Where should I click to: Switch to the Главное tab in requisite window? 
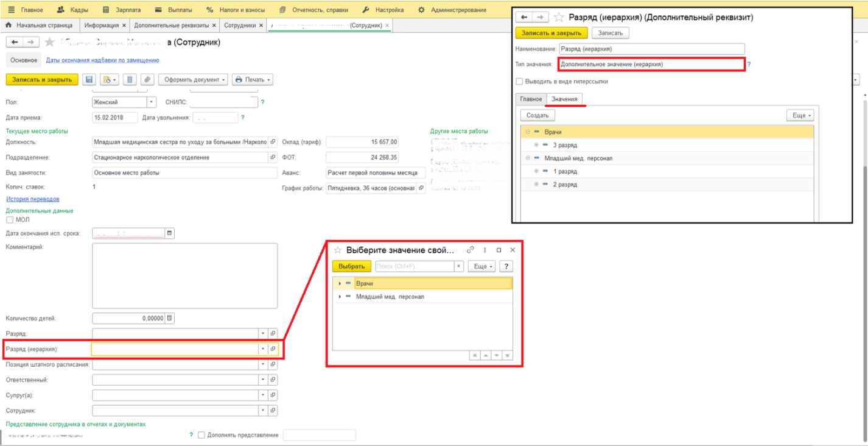tap(531, 99)
